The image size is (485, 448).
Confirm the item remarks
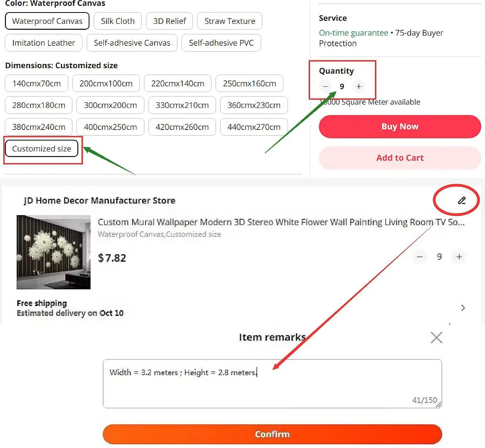[x=272, y=434]
